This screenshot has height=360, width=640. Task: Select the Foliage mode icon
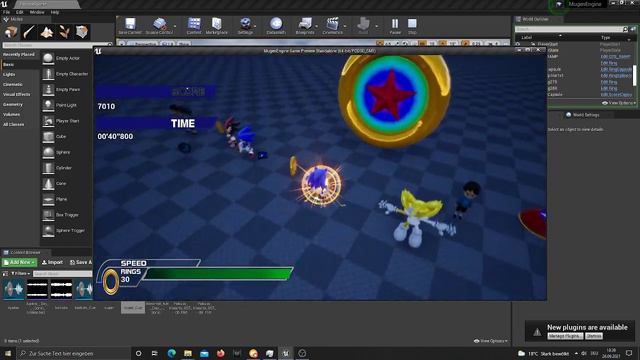[64, 32]
